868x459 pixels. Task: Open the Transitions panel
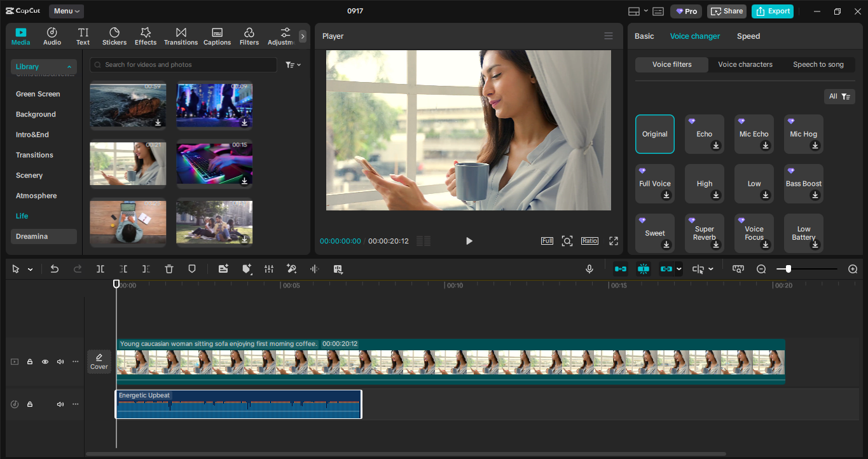pos(181,36)
